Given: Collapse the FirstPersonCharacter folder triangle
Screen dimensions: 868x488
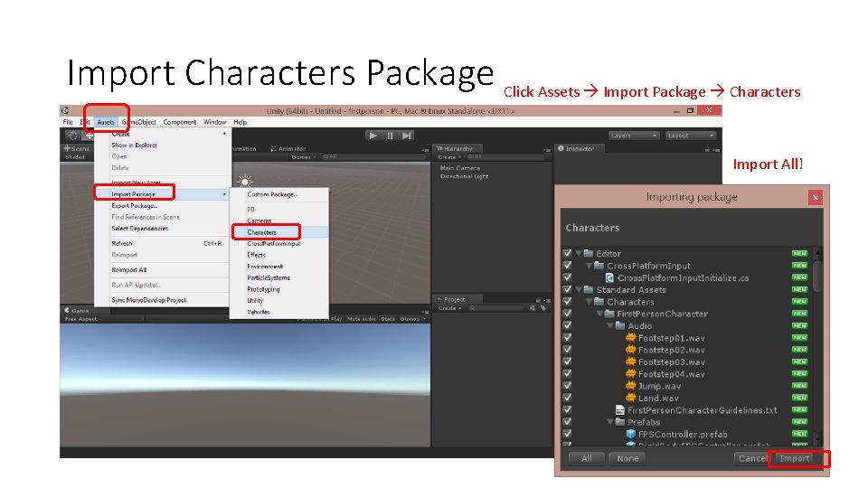Looking at the screenshot, I should pos(600,314).
